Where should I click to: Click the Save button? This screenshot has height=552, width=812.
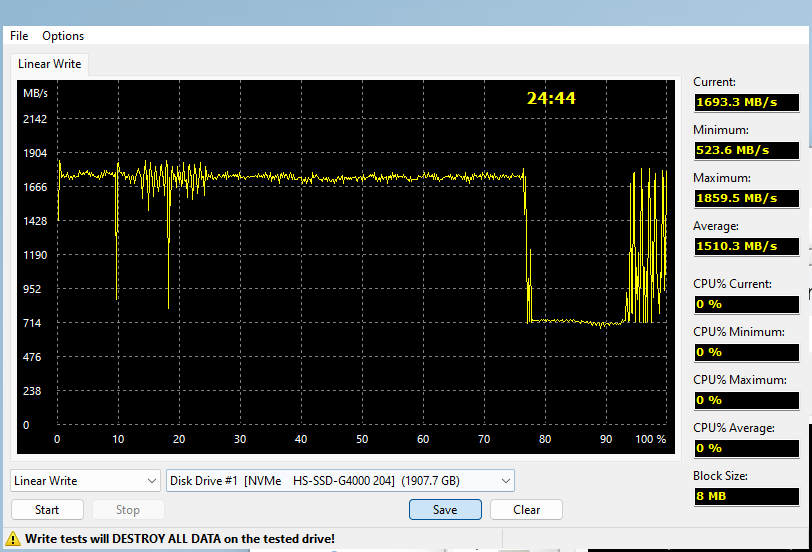[445, 510]
